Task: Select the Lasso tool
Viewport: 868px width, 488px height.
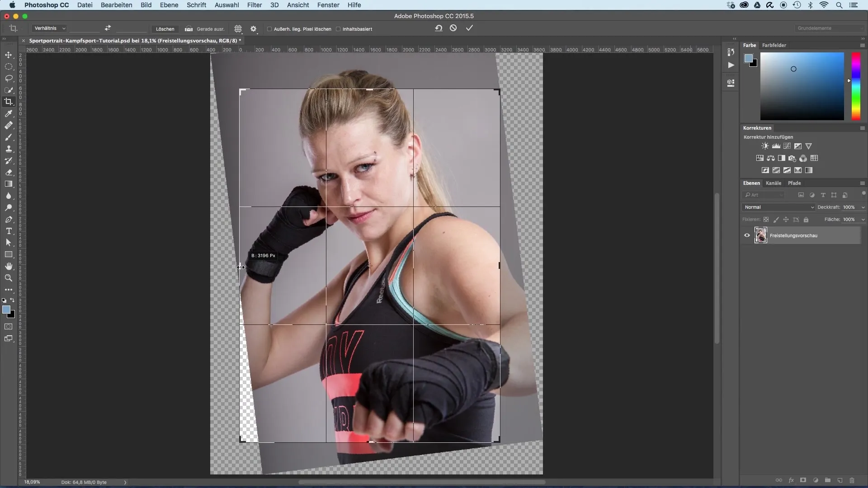Action: [x=9, y=78]
